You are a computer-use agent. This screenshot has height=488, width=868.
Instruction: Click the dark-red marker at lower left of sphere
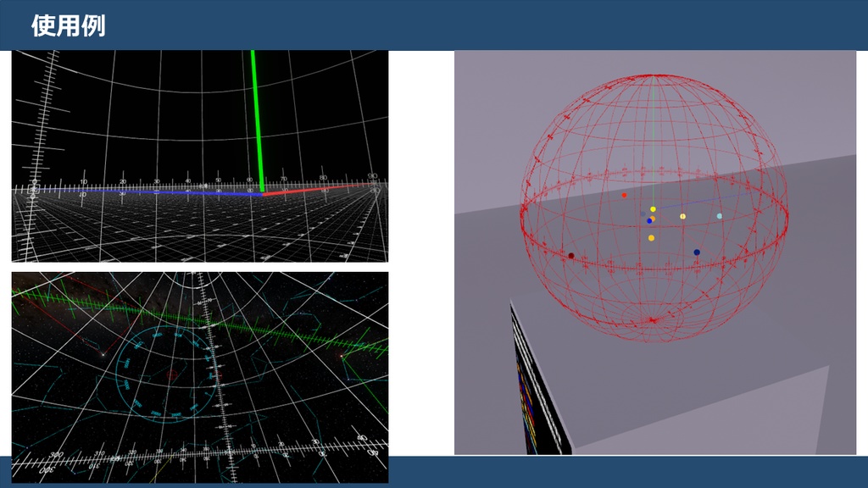tap(573, 254)
